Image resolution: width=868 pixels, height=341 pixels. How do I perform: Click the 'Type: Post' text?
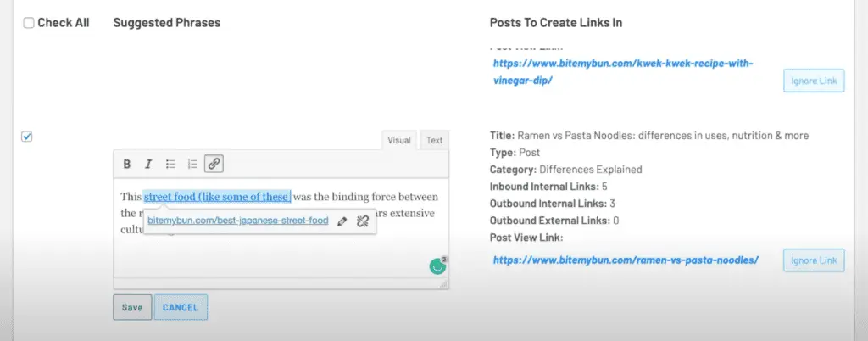pos(515,152)
